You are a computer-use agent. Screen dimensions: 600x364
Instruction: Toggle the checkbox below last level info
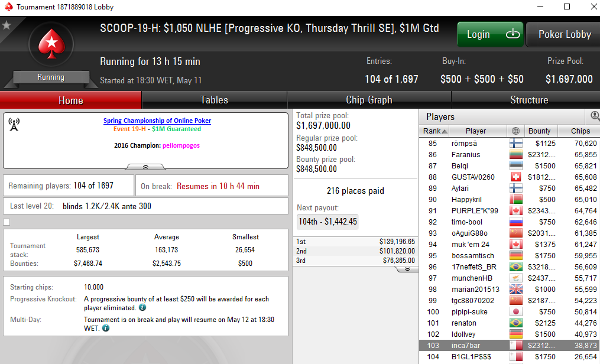pyautogui.click(x=7, y=222)
